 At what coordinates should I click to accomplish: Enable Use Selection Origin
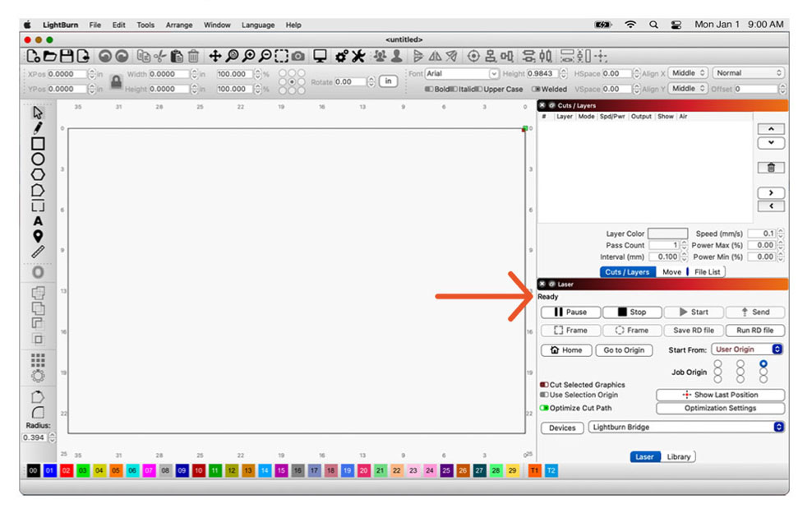[544, 395]
